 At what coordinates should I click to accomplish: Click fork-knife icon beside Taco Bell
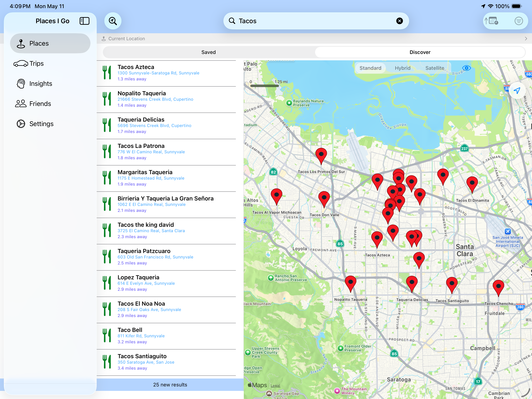pyautogui.click(x=107, y=336)
